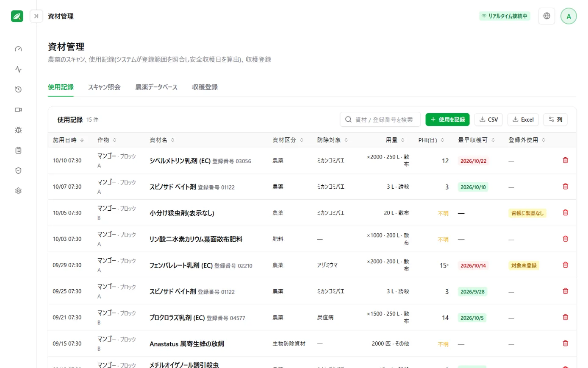Sort by 作物 column header
This screenshot has height=368, width=588.
(x=107, y=140)
